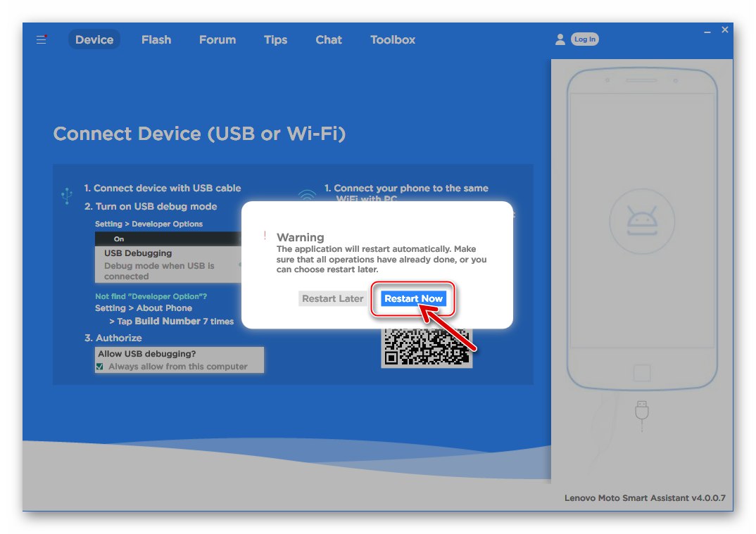Image resolution: width=756 pixels, height=534 pixels.
Task: Open the hamburger menu icon
Action: [x=42, y=39]
